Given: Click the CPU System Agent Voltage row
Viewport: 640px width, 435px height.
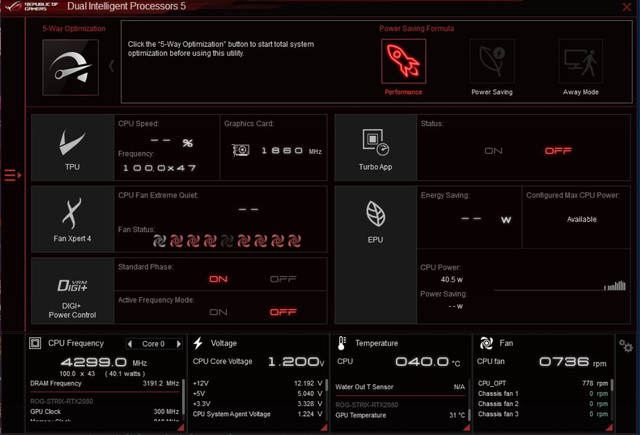Looking at the screenshot, I should pyautogui.click(x=258, y=414).
